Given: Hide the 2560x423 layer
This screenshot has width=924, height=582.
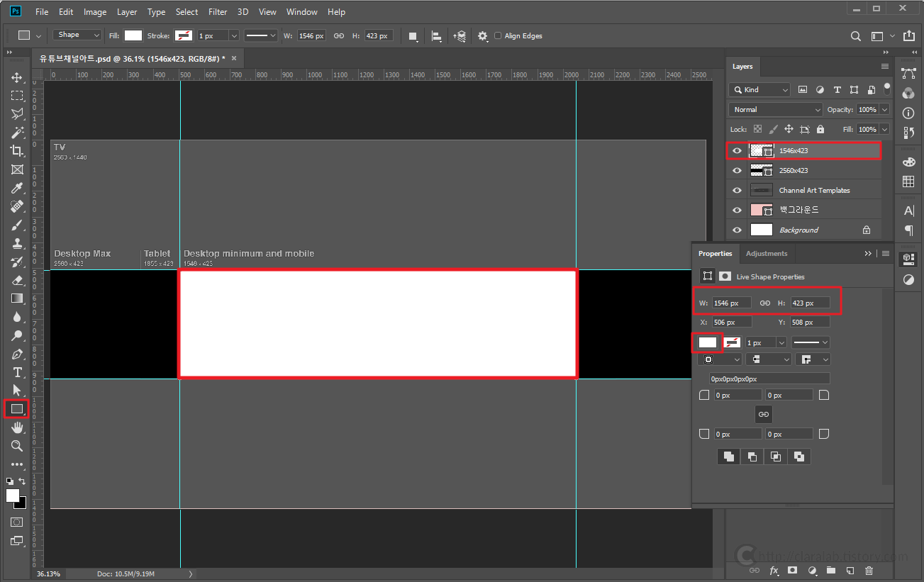Looking at the screenshot, I should point(737,170).
